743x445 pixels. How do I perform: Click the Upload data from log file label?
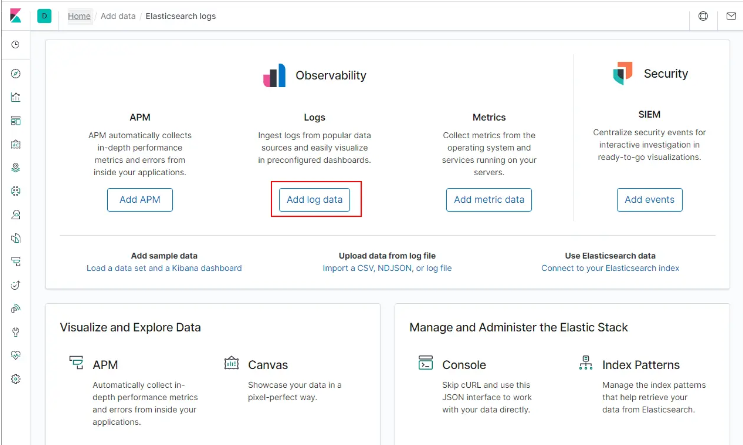pos(387,256)
